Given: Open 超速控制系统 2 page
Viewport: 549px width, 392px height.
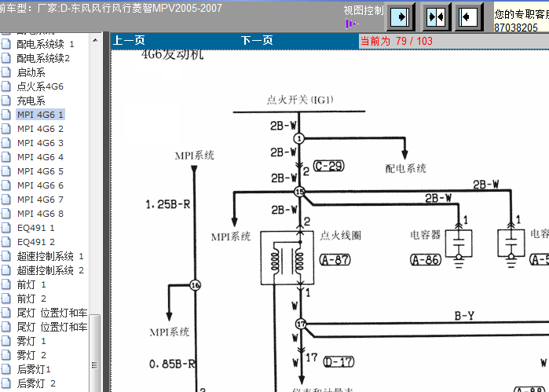Looking at the screenshot, I should (50, 270).
